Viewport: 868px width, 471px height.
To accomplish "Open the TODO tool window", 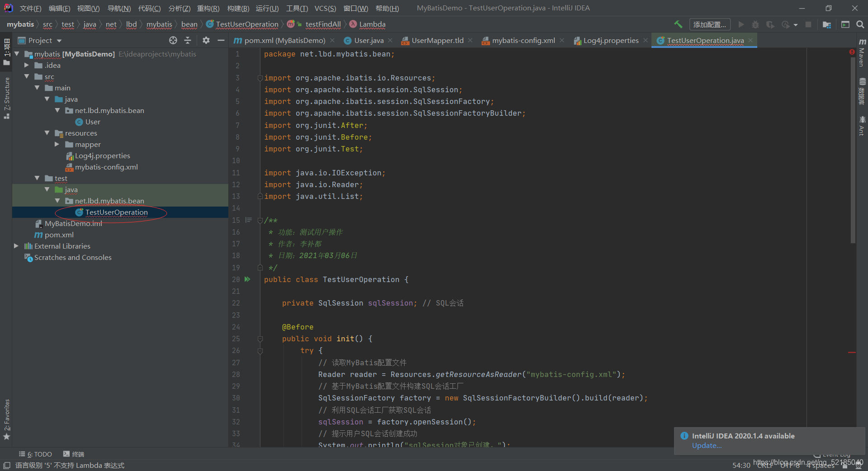I will pyautogui.click(x=36, y=454).
